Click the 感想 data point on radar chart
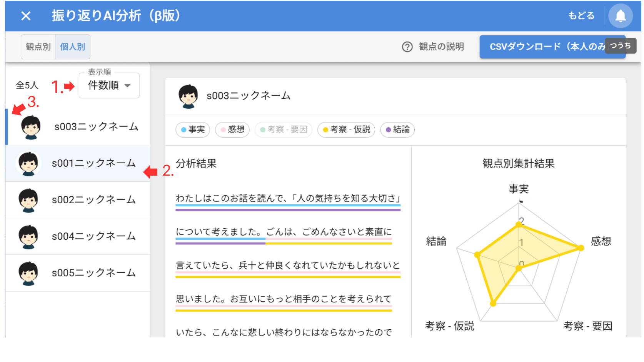The image size is (644, 362). 581,248
